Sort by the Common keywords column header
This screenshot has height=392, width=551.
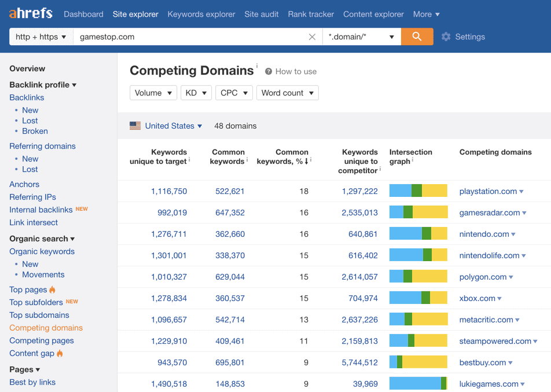coord(227,156)
